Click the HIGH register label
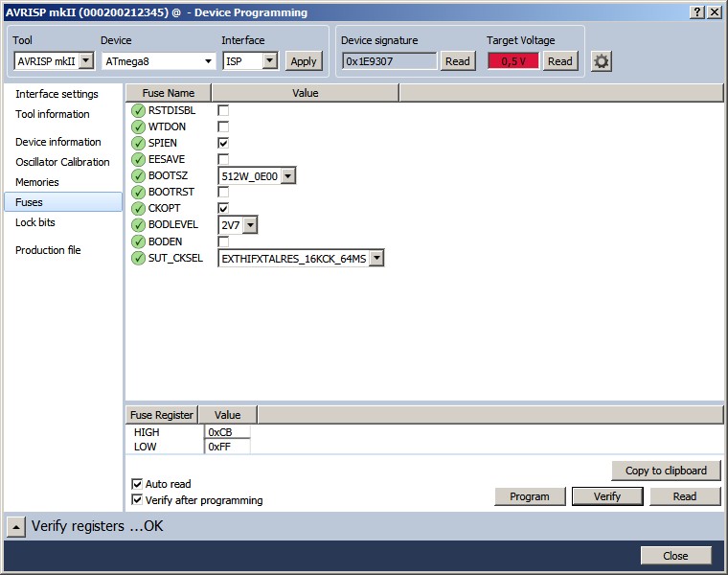This screenshot has height=575, width=728. pyautogui.click(x=147, y=432)
